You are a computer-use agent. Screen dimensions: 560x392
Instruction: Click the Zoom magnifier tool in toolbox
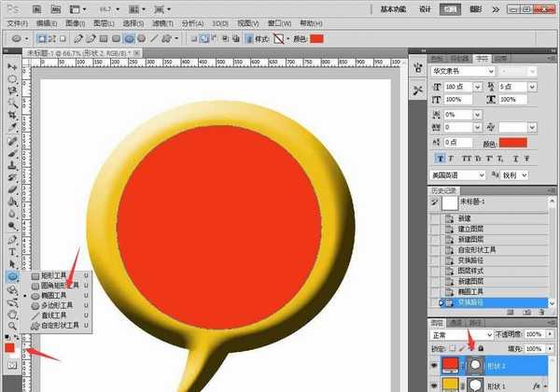tap(12, 316)
